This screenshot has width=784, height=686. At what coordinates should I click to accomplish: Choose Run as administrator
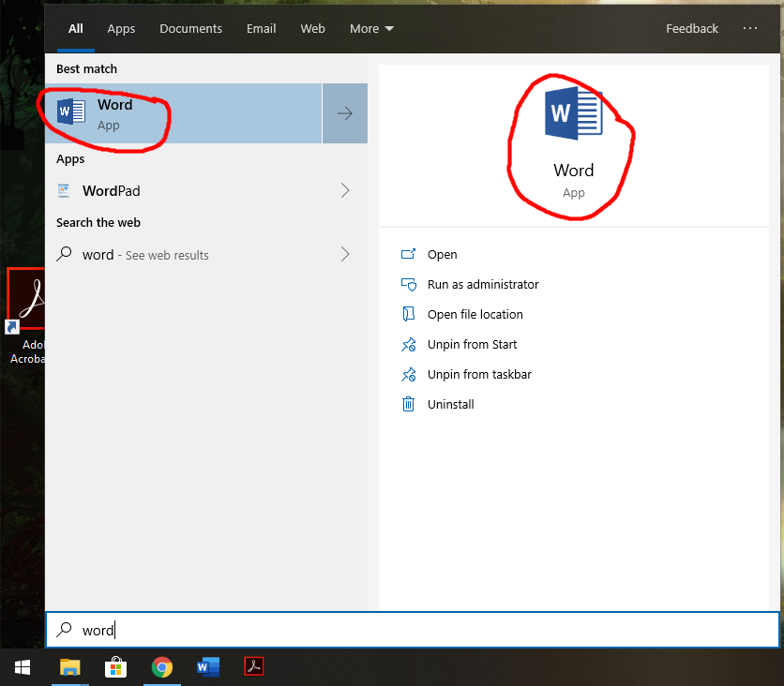[x=483, y=284]
